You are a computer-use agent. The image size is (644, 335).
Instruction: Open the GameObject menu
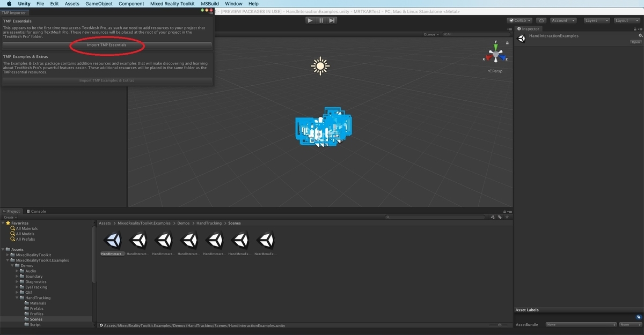pyautogui.click(x=99, y=4)
